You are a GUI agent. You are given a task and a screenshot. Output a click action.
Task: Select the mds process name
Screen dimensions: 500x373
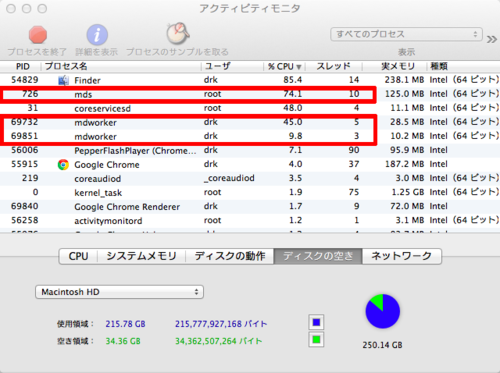click(83, 95)
